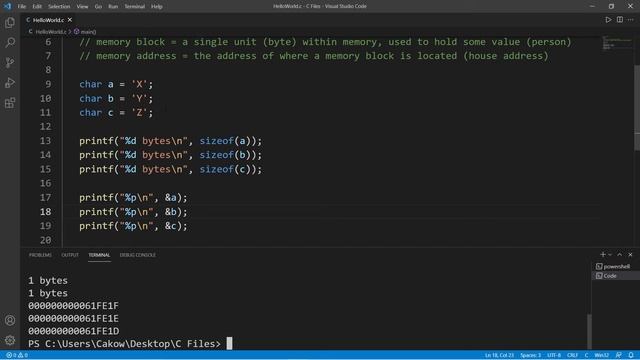Viewport: 640px width, 360px height.
Task: Open the Run menu
Action: [113, 6]
